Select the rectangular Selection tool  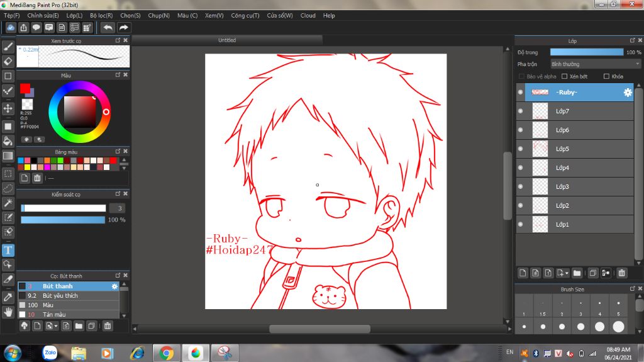click(x=8, y=174)
